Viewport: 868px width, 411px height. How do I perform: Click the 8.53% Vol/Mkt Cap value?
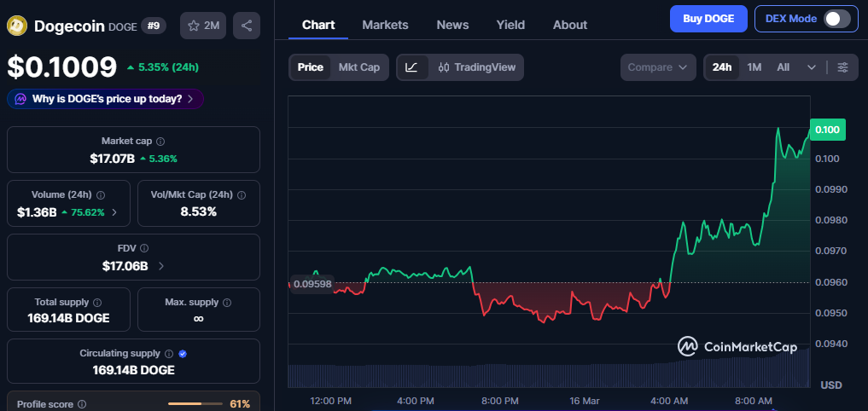coord(198,211)
